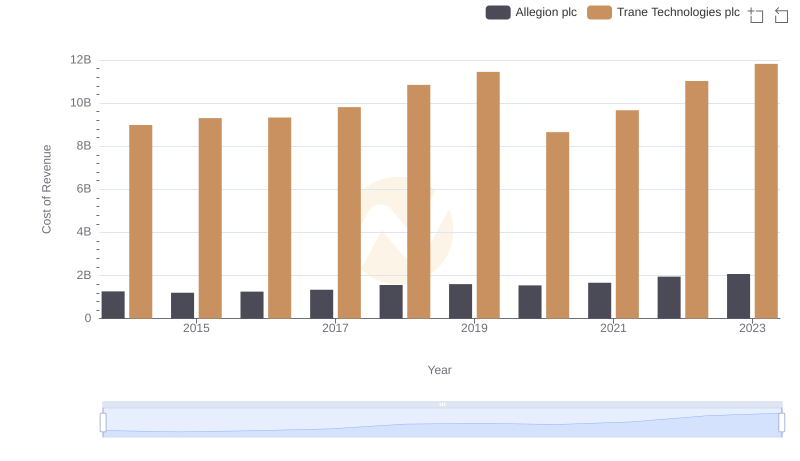Click the x-axis label 2017
Image resolution: width=800 pixels, height=461 pixels.
coord(335,328)
